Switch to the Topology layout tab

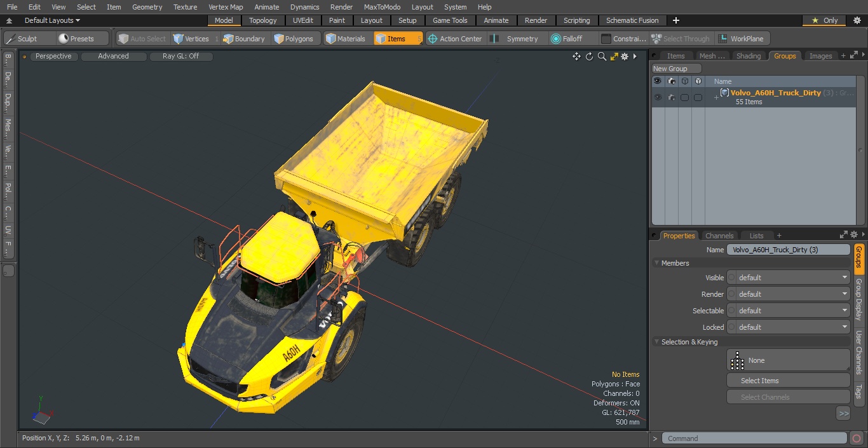[x=262, y=20]
